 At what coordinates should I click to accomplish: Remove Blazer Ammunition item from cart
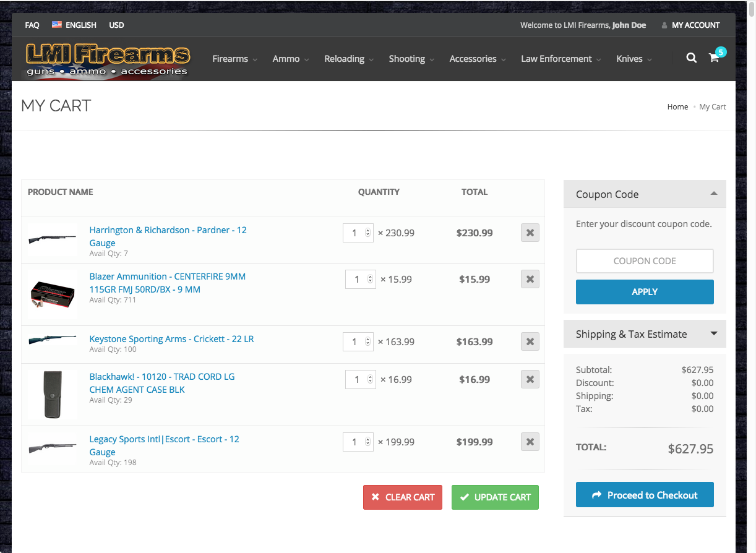tap(530, 279)
